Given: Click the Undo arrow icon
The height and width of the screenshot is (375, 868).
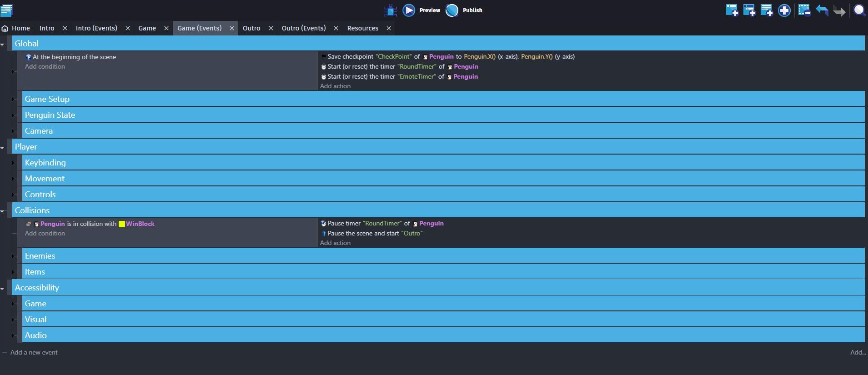Looking at the screenshot, I should (x=822, y=10).
